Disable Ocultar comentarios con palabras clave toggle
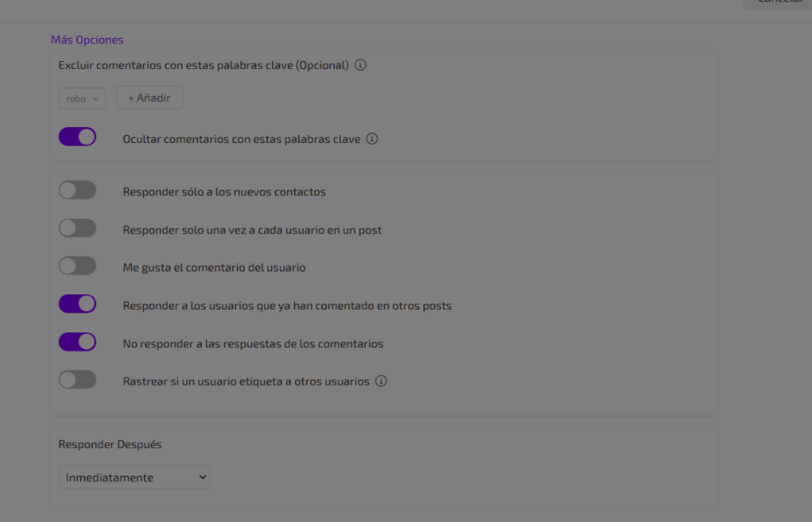 click(78, 137)
